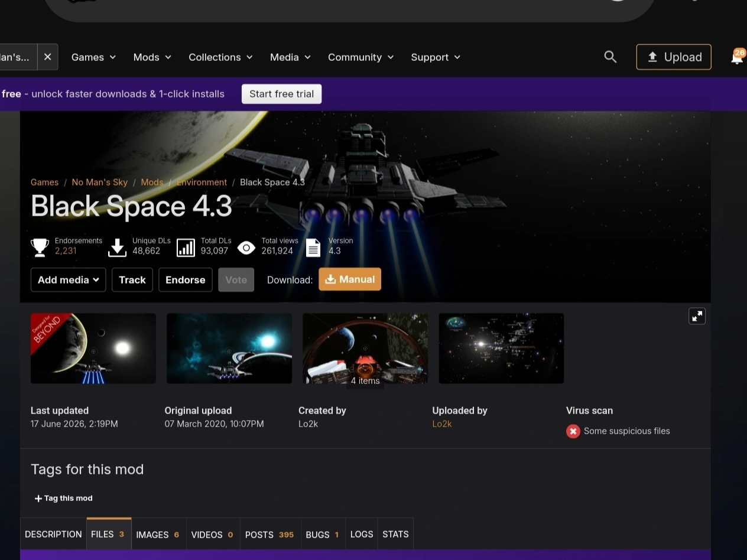Image resolution: width=747 pixels, height=560 pixels.
Task: Click Tag this mod
Action: click(x=64, y=499)
